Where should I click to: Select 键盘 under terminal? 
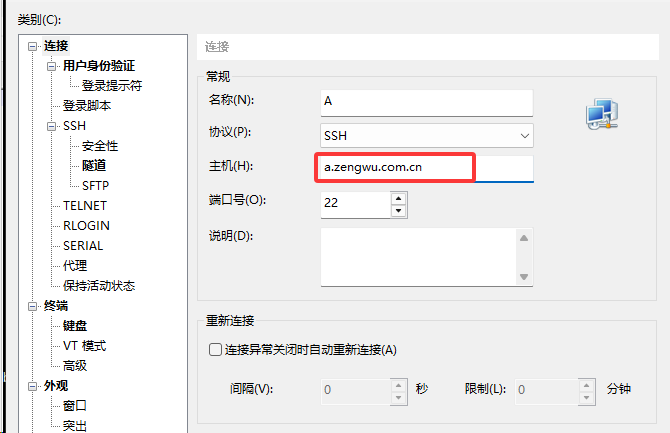coord(75,326)
